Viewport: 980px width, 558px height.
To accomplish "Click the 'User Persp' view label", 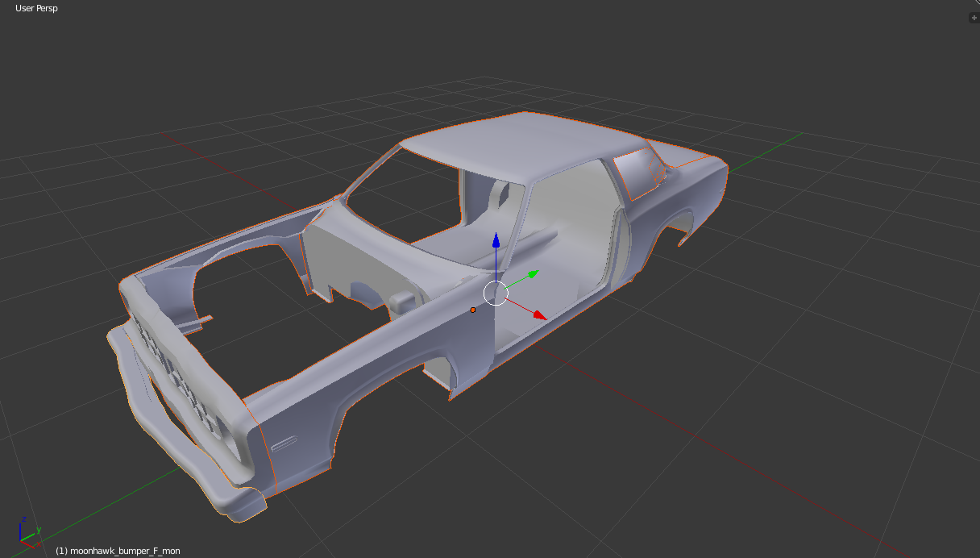I will (36, 8).
